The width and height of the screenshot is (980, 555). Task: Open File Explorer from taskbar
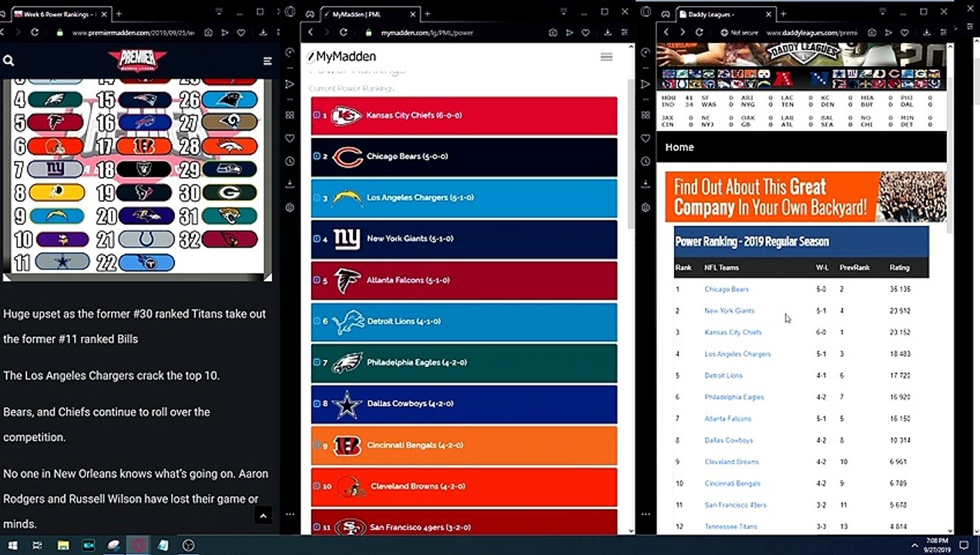(x=63, y=545)
